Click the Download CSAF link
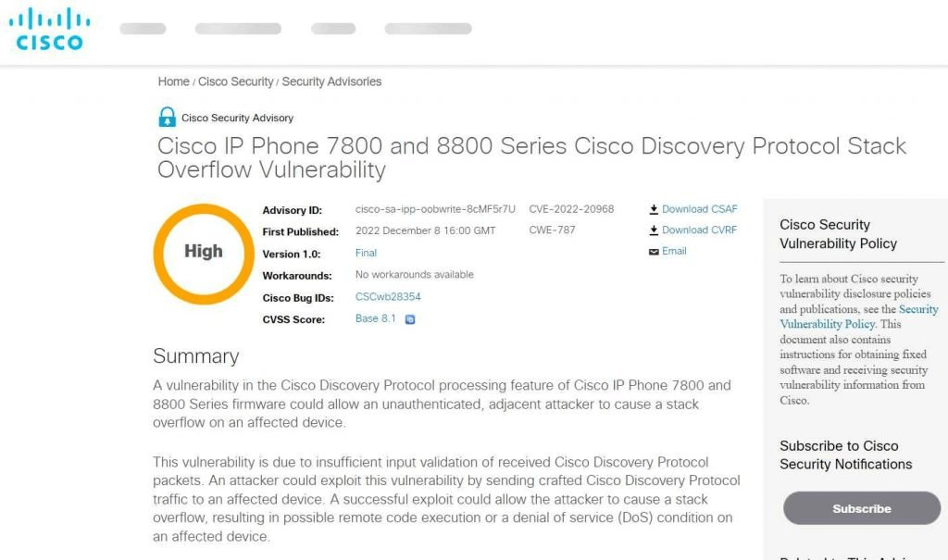Image resolution: width=948 pixels, height=560 pixels. pyautogui.click(x=700, y=208)
